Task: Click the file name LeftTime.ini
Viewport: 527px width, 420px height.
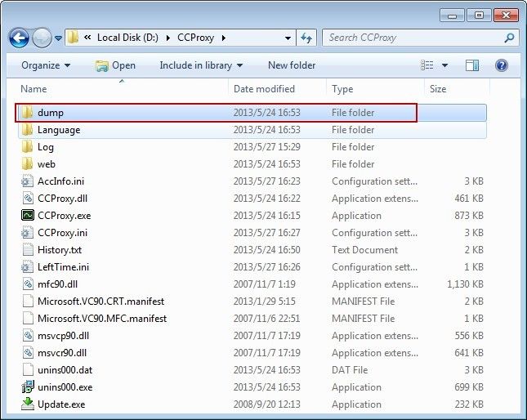Action: (63, 266)
